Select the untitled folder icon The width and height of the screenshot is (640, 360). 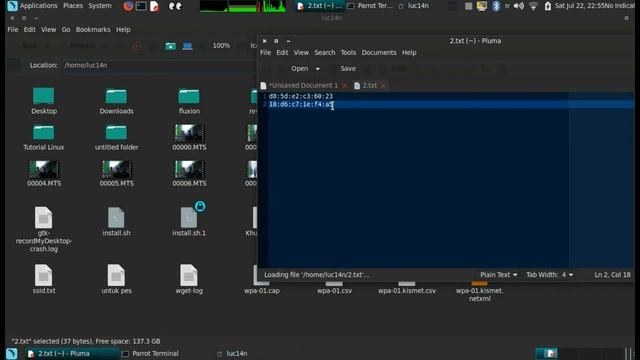click(x=116, y=133)
